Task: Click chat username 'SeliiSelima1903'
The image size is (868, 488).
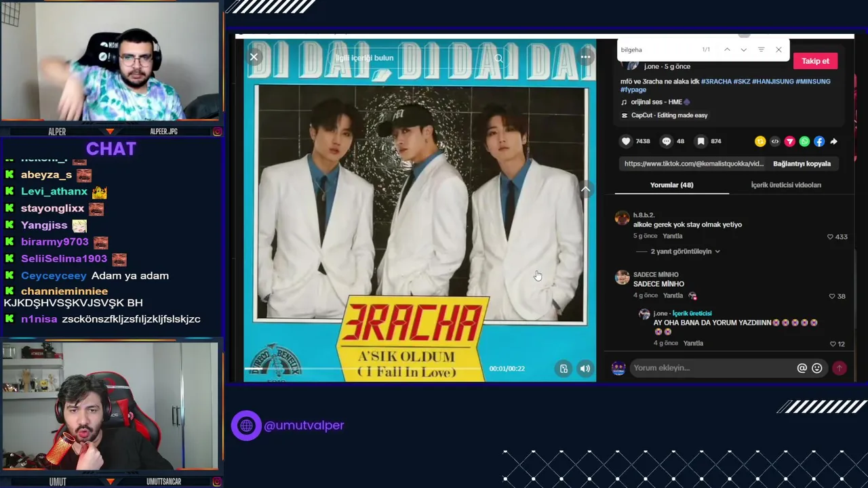Action: click(x=64, y=259)
